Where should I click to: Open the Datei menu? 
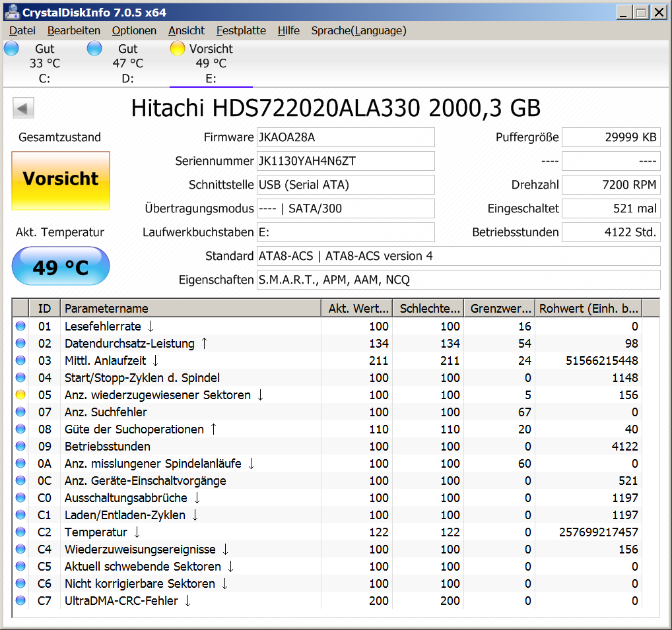[x=22, y=30]
